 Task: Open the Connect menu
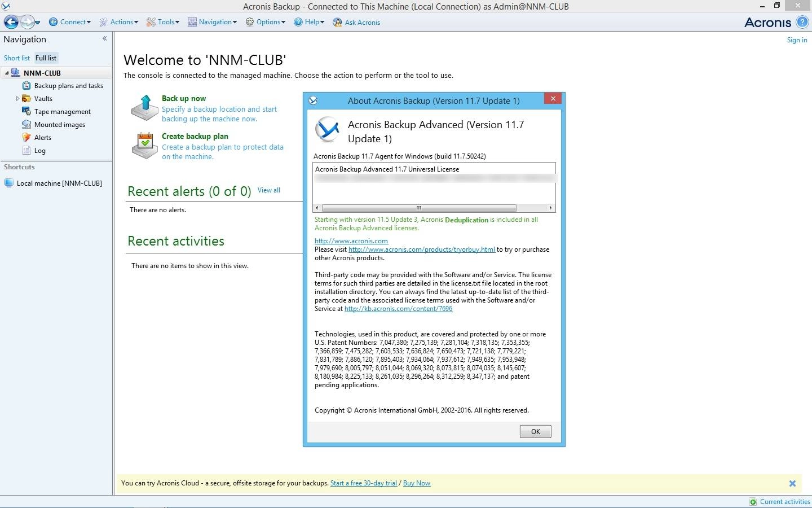tap(70, 22)
